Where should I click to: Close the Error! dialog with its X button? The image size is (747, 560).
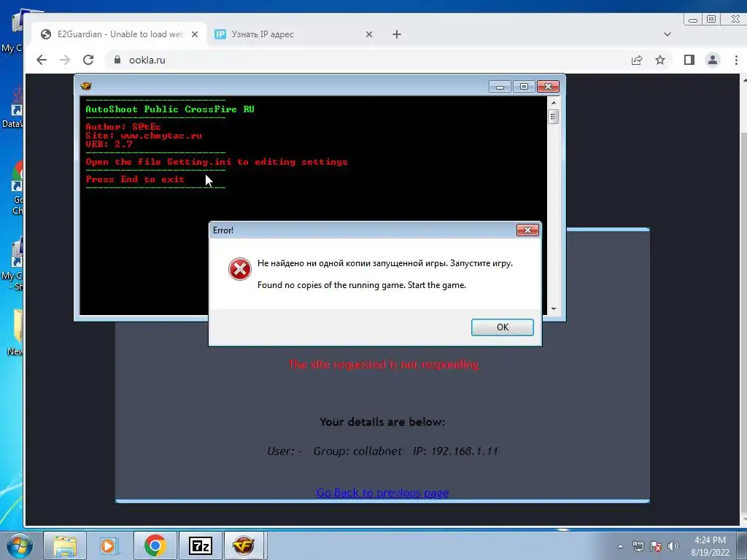pyautogui.click(x=527, y=230)
